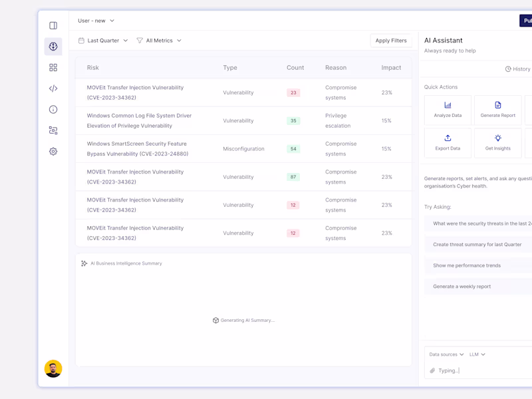Click the Privilege escalation reason cell
532x399 pixels.
coord(338,120)
